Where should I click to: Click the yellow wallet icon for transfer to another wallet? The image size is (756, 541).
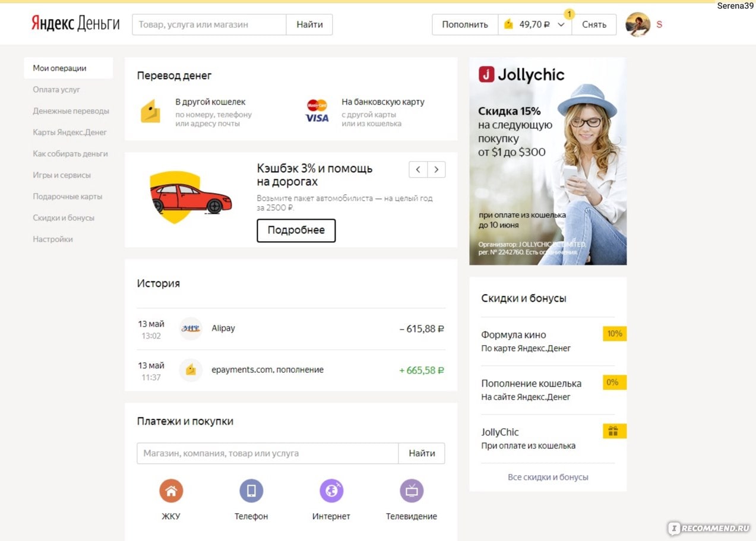click(x=151, y=112)
